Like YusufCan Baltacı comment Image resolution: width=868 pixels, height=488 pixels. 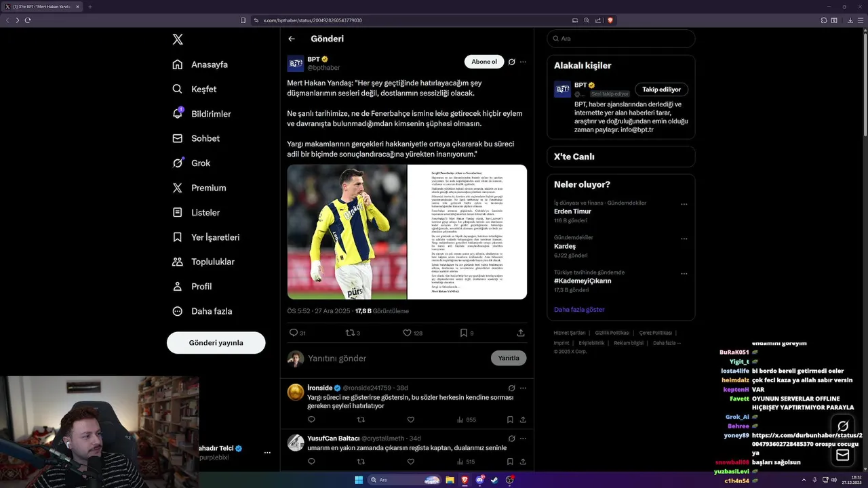[x=410, y=462]
